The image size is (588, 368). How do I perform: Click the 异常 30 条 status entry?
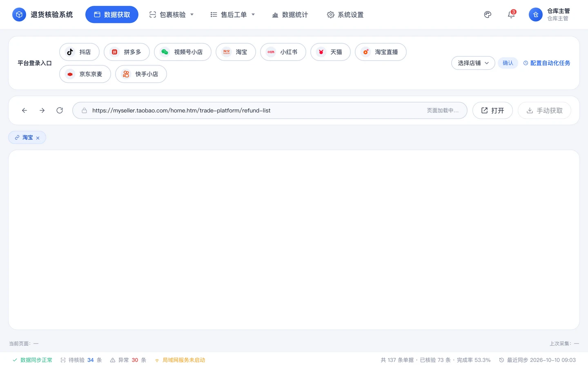click(128, 360)
